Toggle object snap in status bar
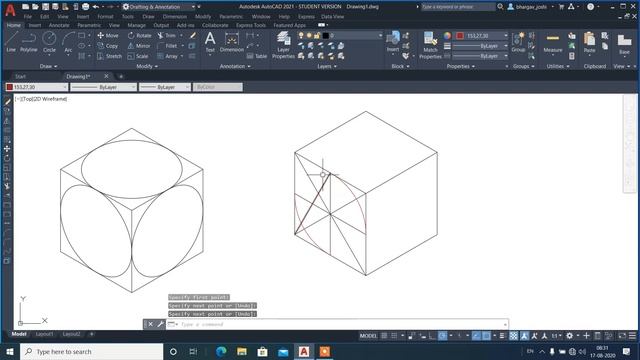Viewport: 640px width, 360px height. tap(487, 336)
